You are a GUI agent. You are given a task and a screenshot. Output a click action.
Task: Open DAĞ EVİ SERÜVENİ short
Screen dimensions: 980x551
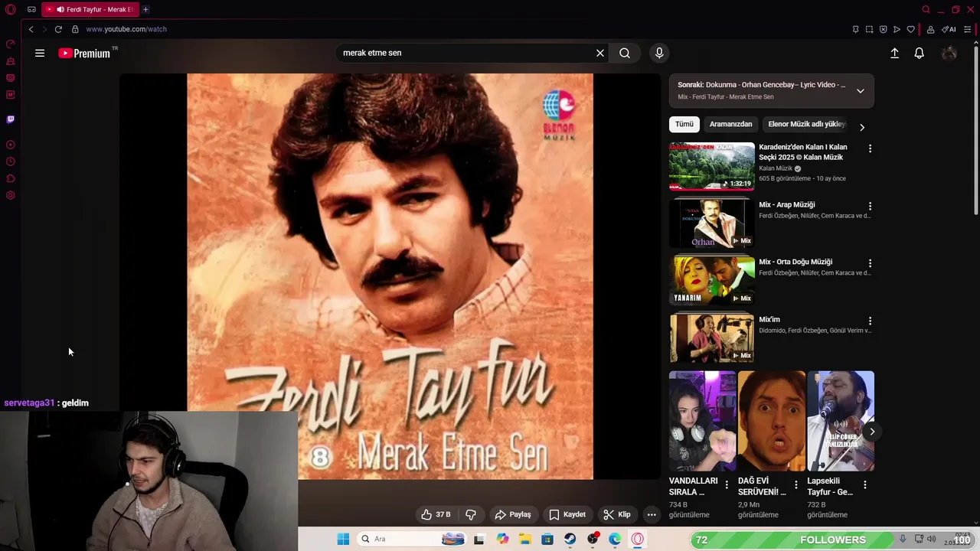tap(772, 421)
